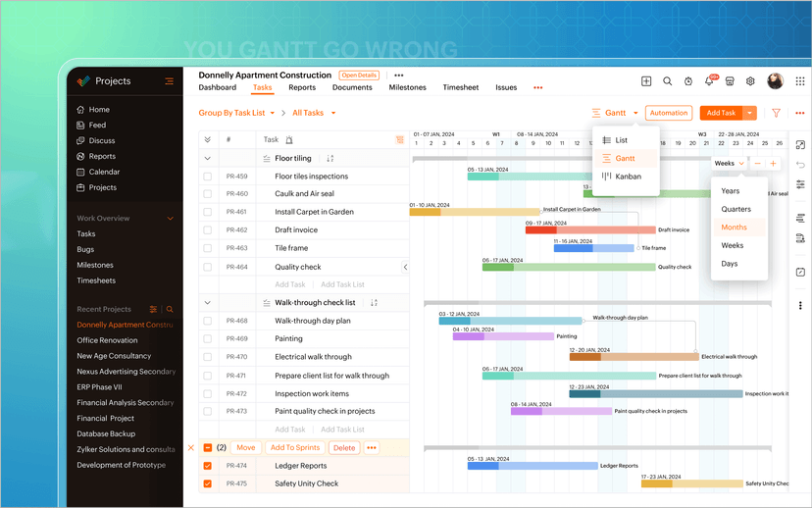Open Reports in the left sidebar
Viewport: 812px width, 508px height.
96,156
